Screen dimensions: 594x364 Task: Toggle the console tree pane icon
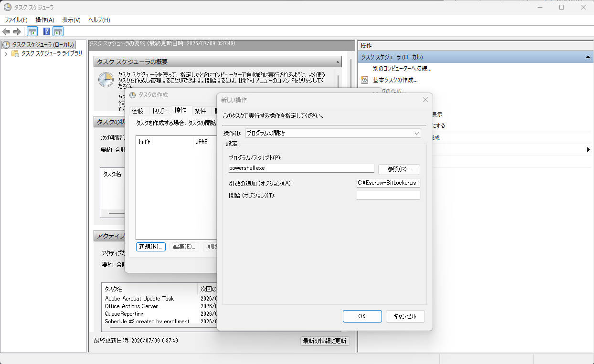(x=32, y=31)
